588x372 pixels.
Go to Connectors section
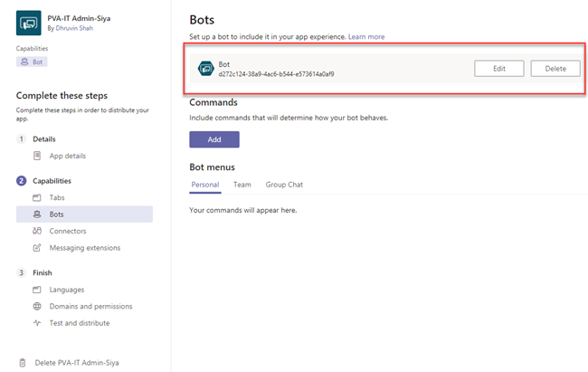[x=68, y=231]
